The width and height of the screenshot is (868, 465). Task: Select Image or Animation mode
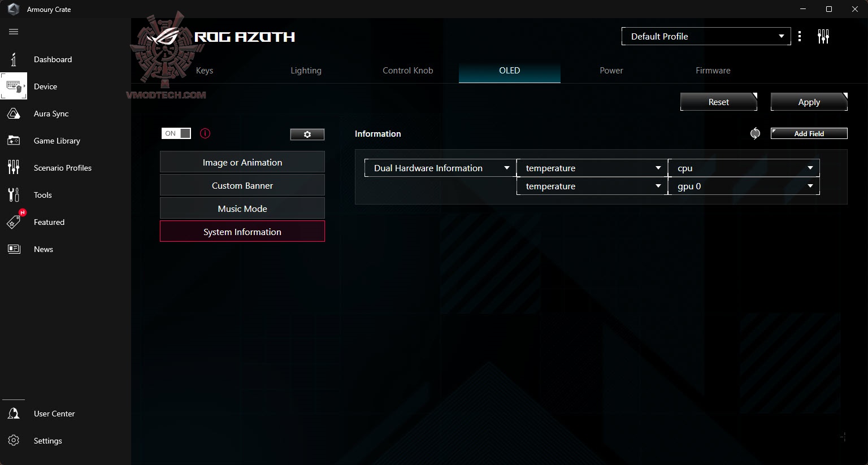(242, 162)
